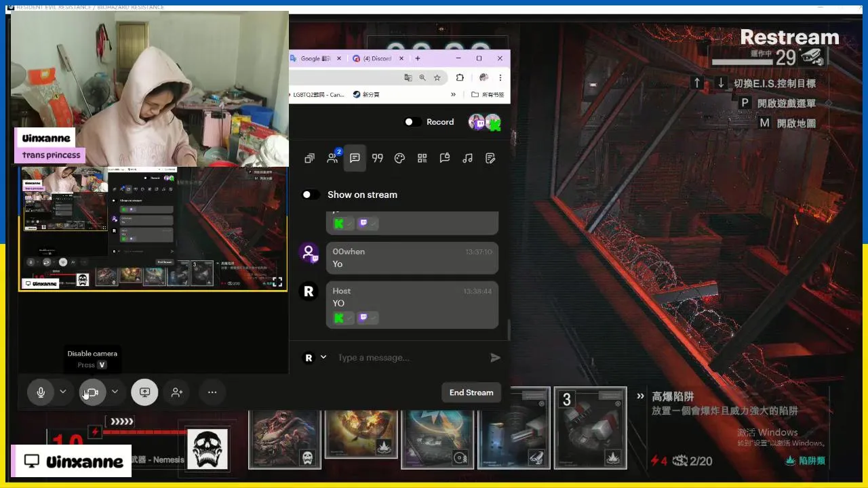The image size is (868, 488).
Task: Click the Chrome zoom magnifier icon
Action: click(422, 77)
